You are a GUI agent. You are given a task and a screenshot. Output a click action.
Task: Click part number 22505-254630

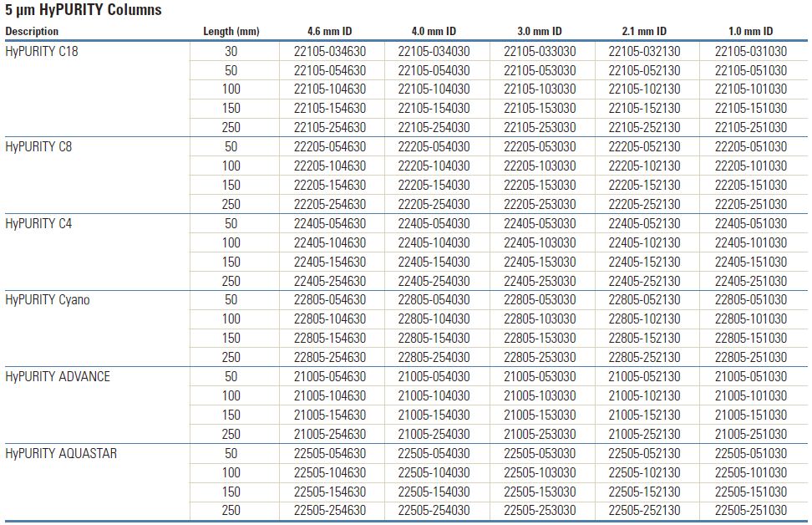click(330, 511)
